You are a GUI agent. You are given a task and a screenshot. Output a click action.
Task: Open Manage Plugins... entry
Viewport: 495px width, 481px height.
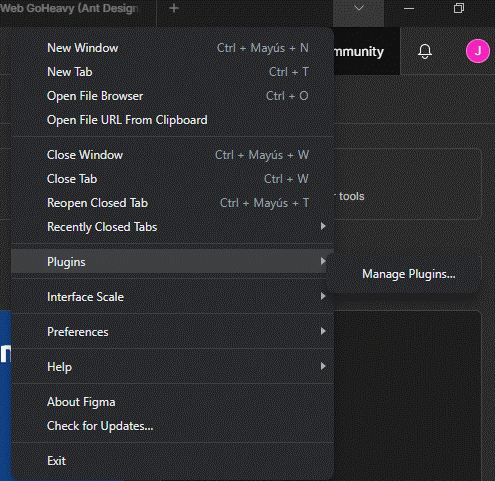404,274
